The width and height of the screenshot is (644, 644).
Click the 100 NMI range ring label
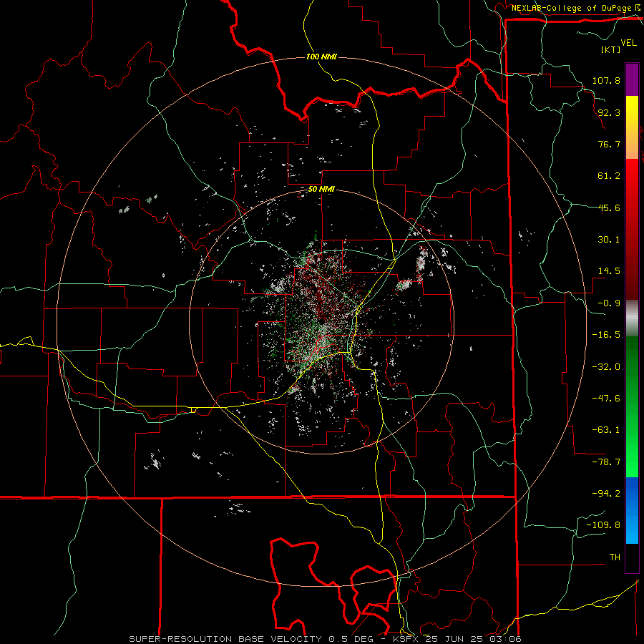(x=321, y=57)
